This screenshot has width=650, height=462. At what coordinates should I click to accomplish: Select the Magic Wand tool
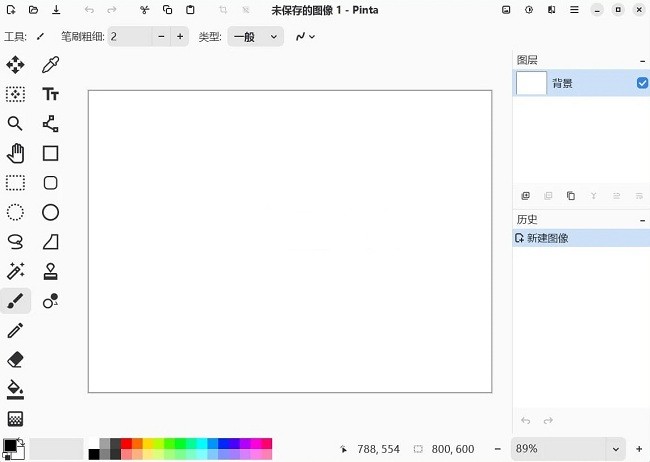coord(15,271)
